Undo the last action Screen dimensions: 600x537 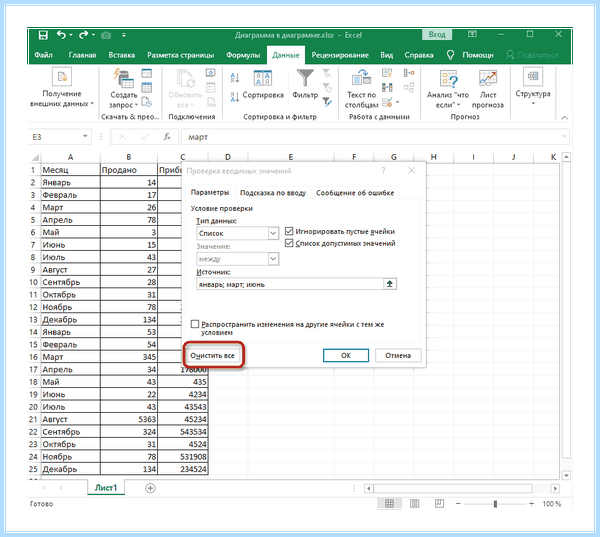pos(61,35)
